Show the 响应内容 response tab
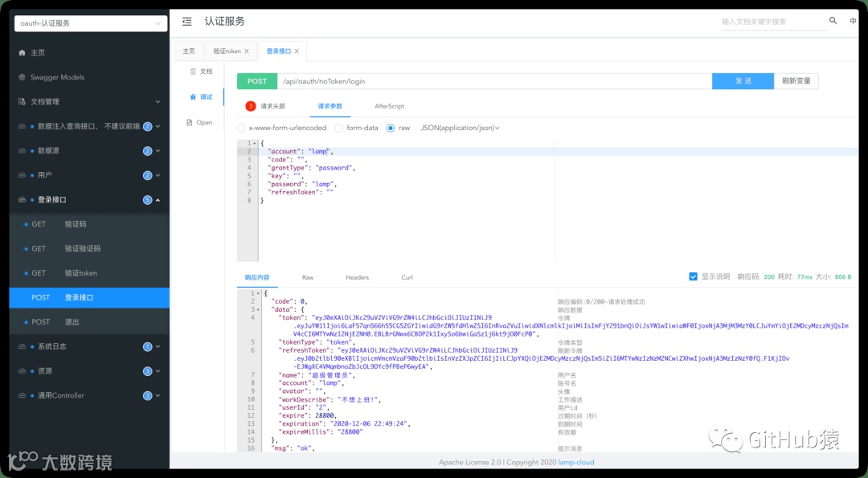 click(x=257, y=277)
